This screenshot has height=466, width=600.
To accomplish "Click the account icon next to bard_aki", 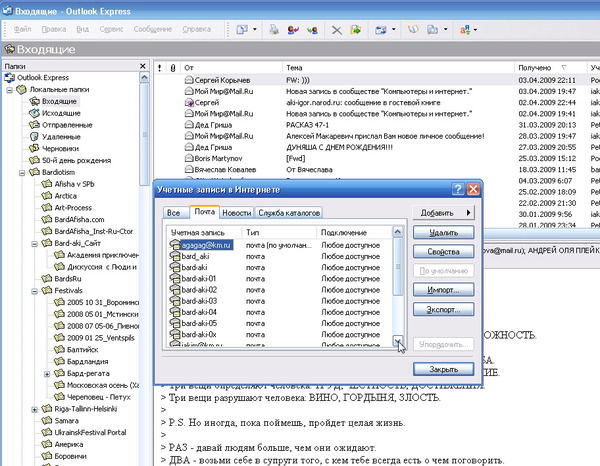I will (x=175, y=256).
